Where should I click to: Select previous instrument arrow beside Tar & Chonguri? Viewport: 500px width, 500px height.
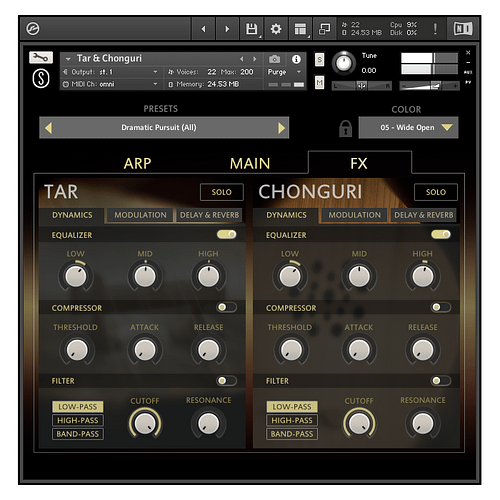click(242, 59)
